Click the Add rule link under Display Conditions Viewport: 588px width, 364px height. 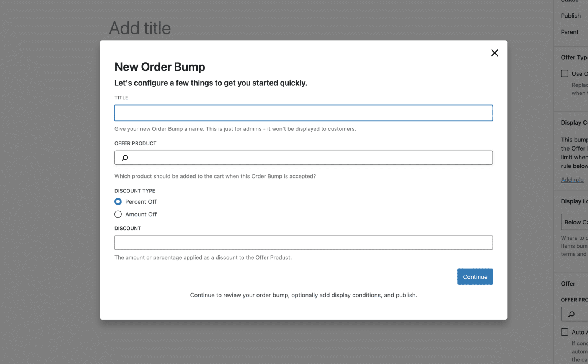click(572, 180)
